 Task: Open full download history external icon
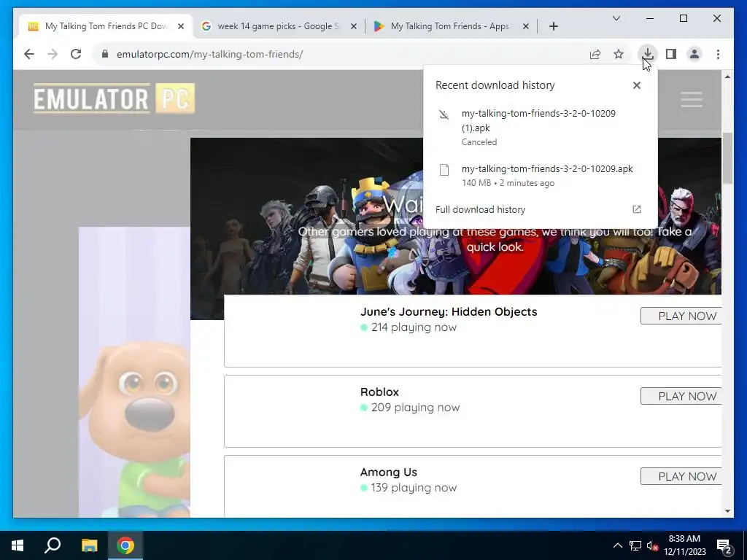click(x=636, y=209)
